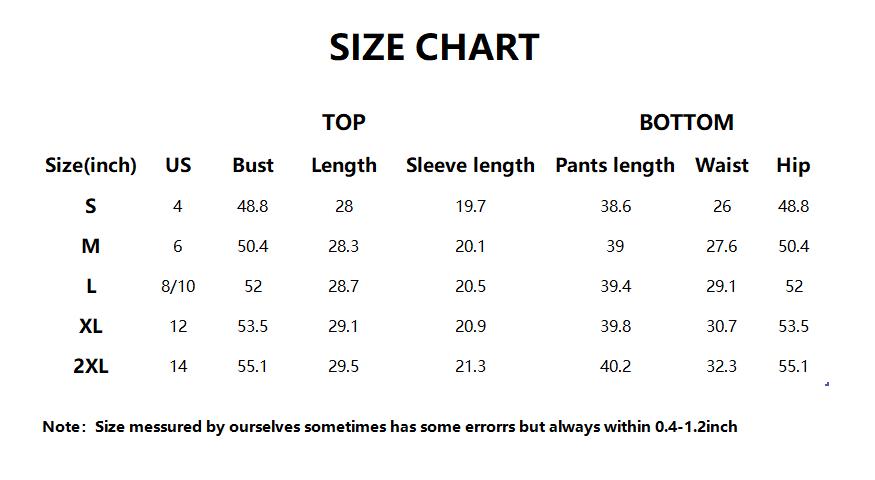
Task: Click the 32.3 waist value
Action: (x=722, y=366)
